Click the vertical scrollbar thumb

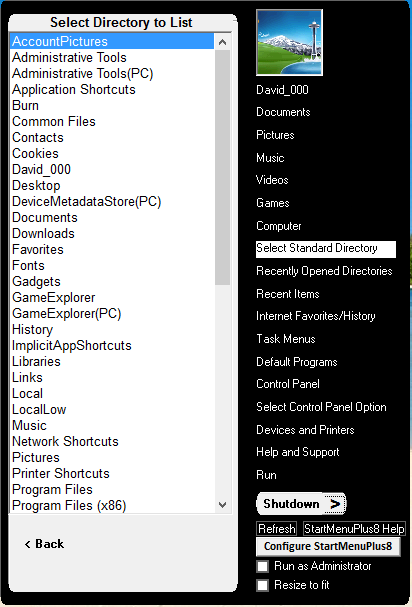pyautogui.click(x=222, y=167)
